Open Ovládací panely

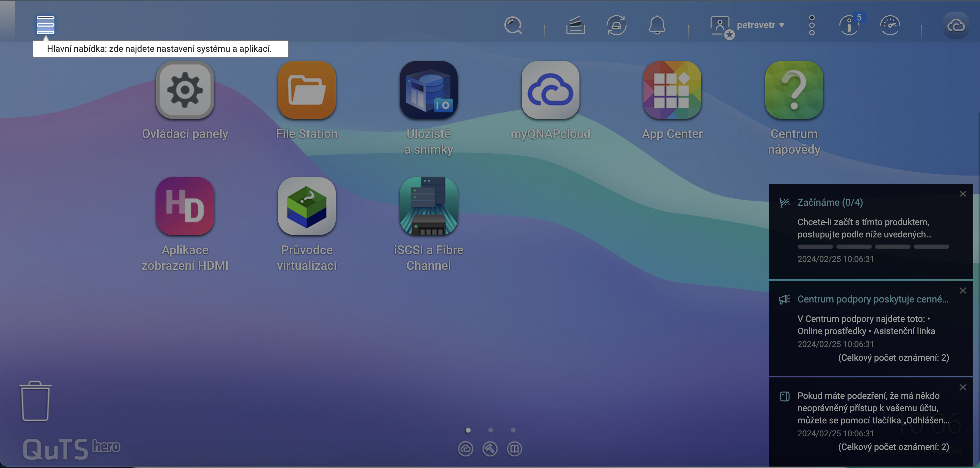pyautogui.click(x=185, y=90)
